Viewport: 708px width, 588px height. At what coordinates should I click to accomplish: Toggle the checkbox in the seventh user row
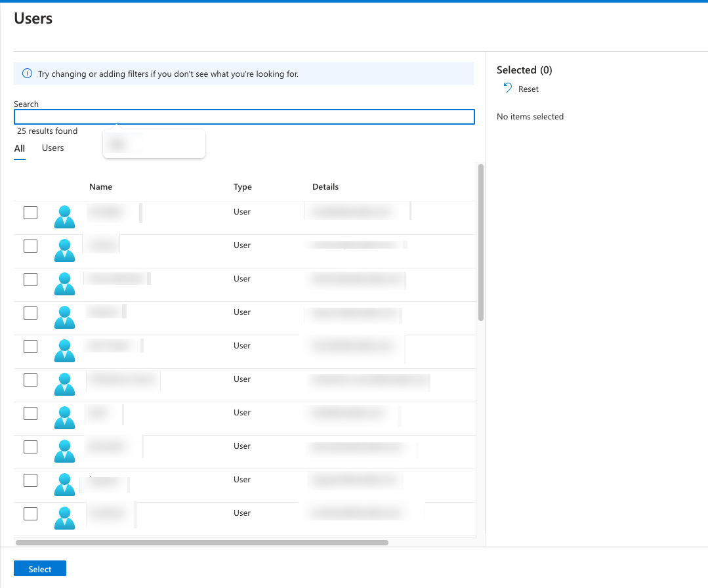(x=30, y=413)
